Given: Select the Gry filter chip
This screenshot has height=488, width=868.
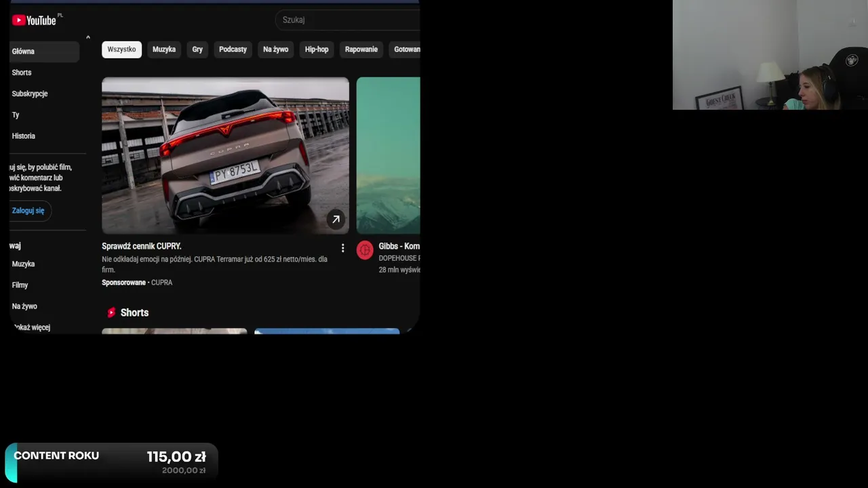Looking at the screenshot, I should 197,49.
